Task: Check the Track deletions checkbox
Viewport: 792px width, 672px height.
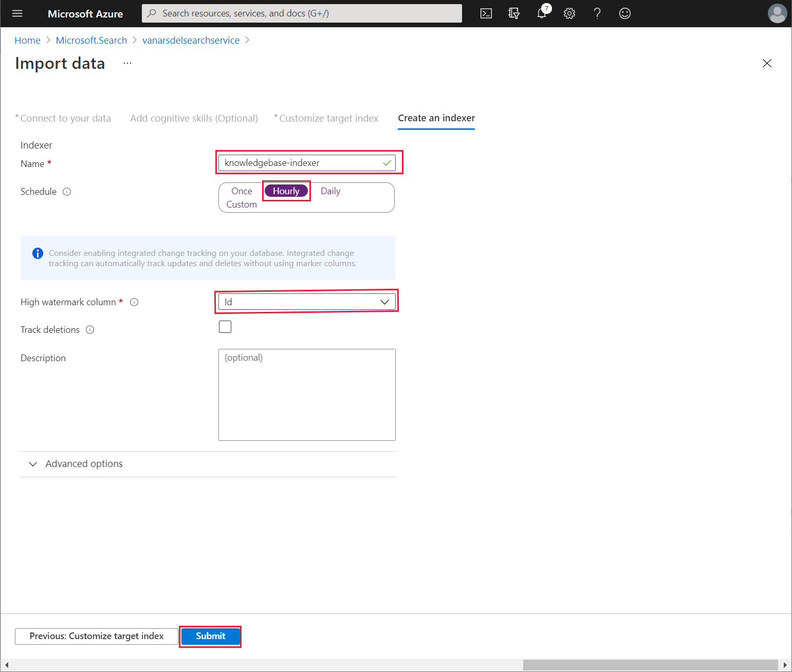Action: coord(225,327)
